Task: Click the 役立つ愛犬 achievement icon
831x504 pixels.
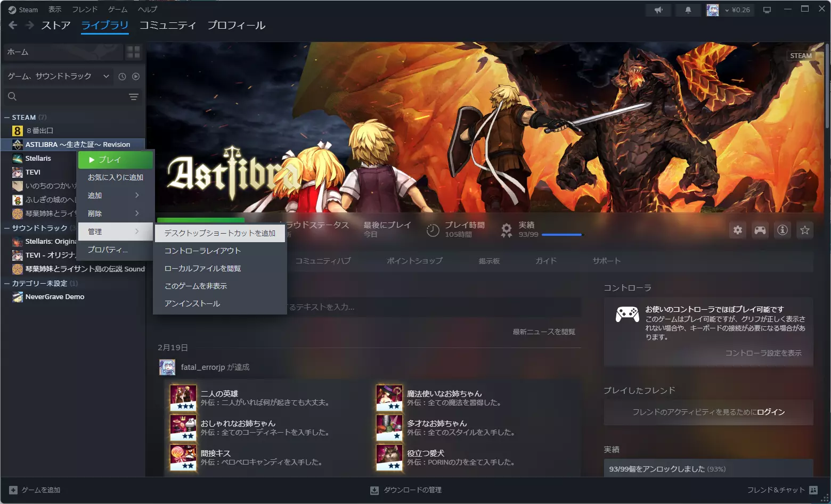Action: (389, 458)
